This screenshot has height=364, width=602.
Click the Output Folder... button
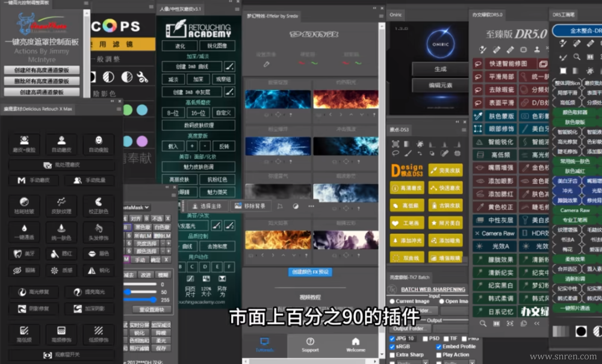click(x=411, y=329)
